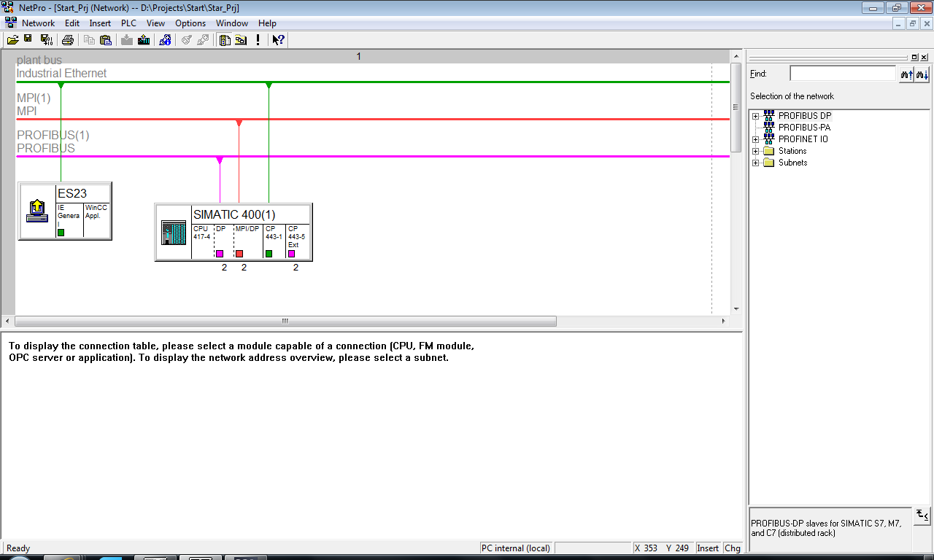934x560 pixels.
Task: Open the Options menu
Action: (190, 23)
